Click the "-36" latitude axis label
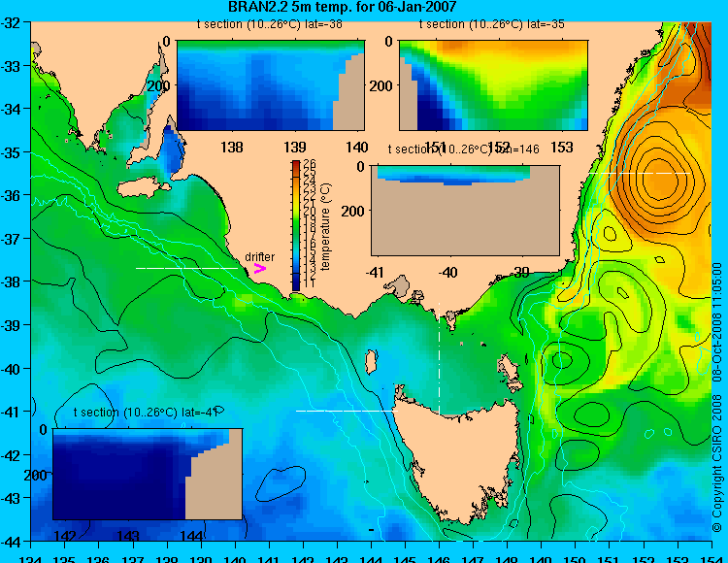 [11, 195]
